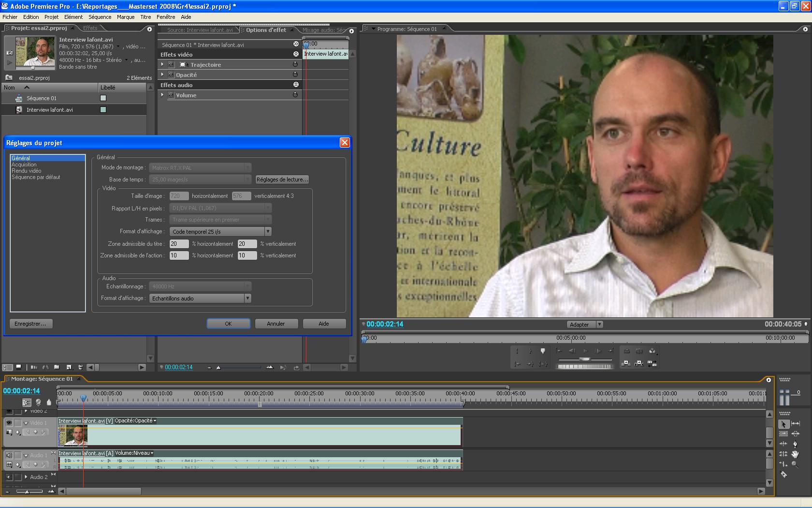Create a new bin in Project panel
This screenshot has height=508, width=812.
tap(57, 367)
